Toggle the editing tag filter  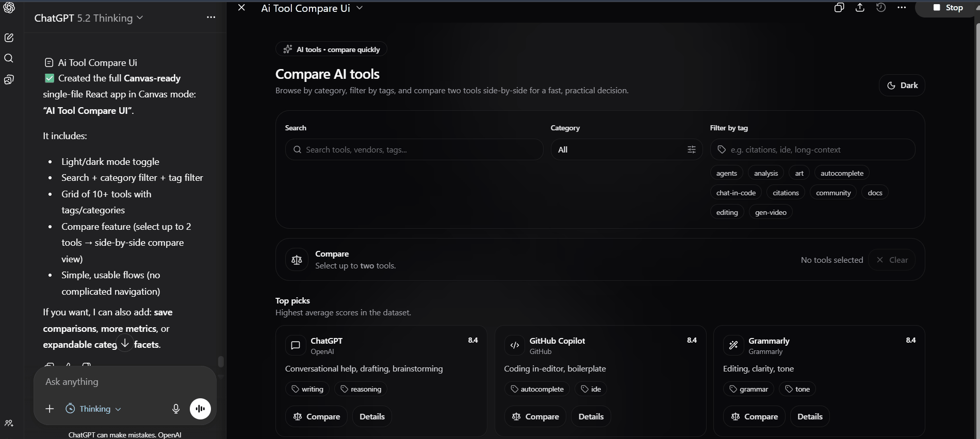727,212
